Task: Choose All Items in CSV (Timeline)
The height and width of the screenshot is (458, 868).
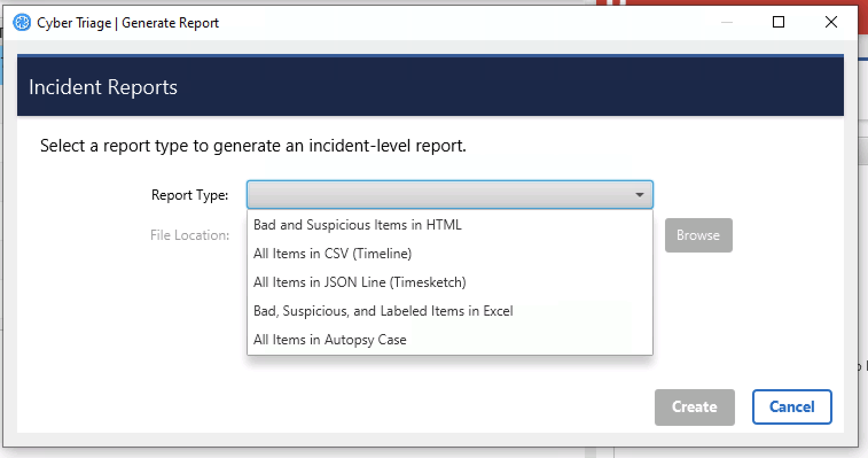Action: pos(333,253)
